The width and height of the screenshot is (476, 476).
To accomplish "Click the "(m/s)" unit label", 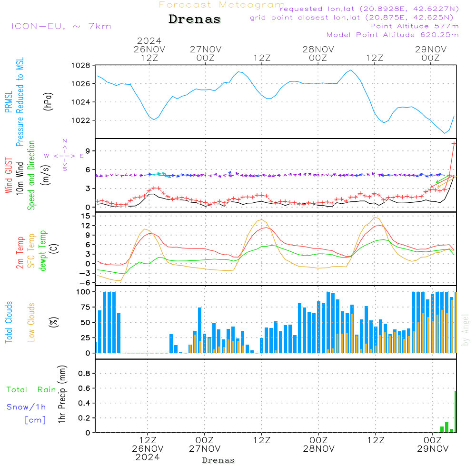I will pos(46,175).
